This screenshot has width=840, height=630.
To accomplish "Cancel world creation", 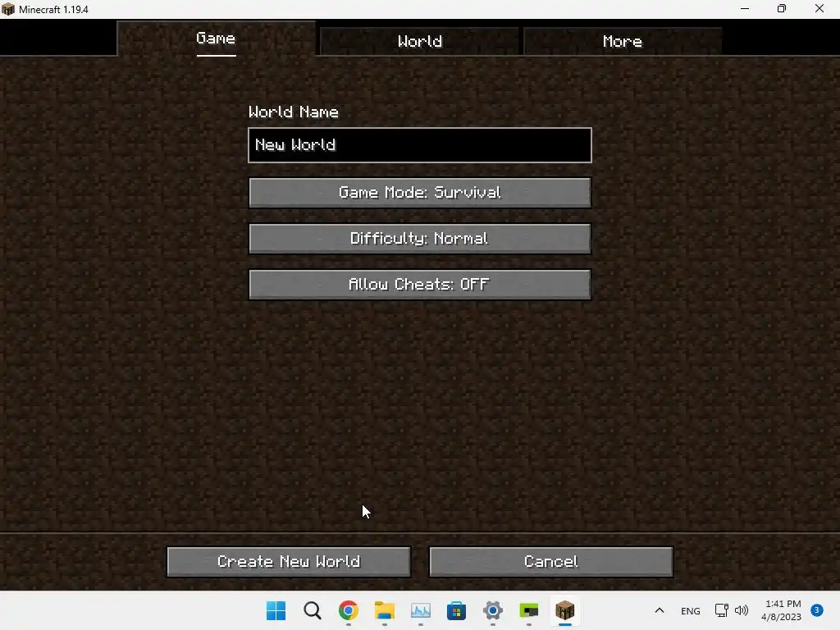I will [x=551, y=562].
